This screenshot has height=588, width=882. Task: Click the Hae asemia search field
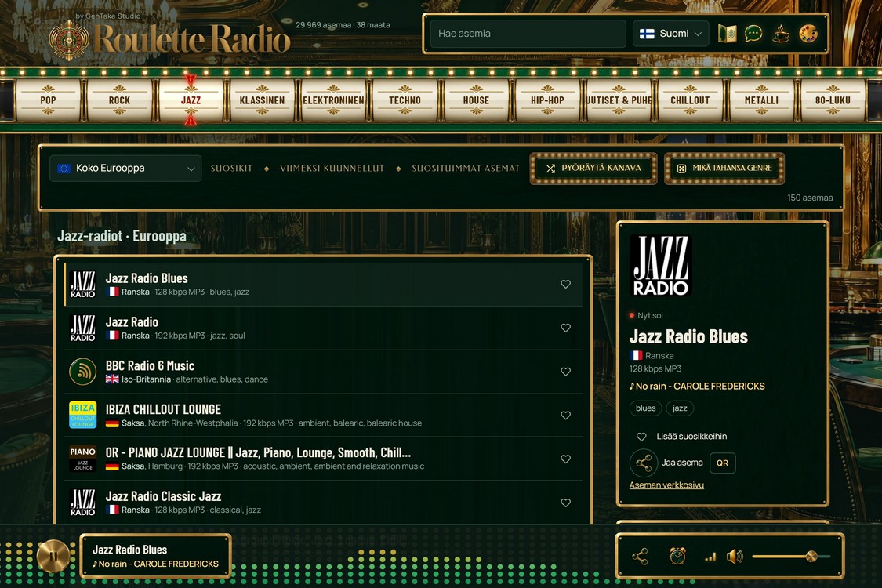click(528, 34)
